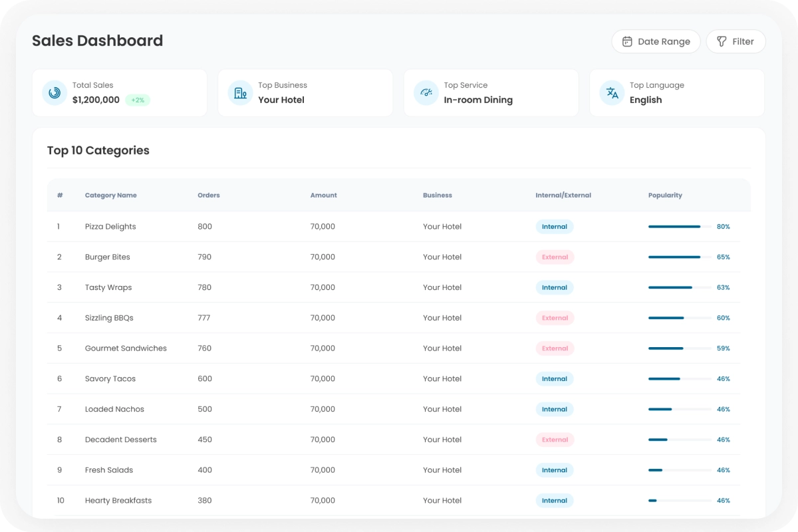Open the Filter options
The width and height of the screenshot is (798, 532).
click(x=735, y=42)
